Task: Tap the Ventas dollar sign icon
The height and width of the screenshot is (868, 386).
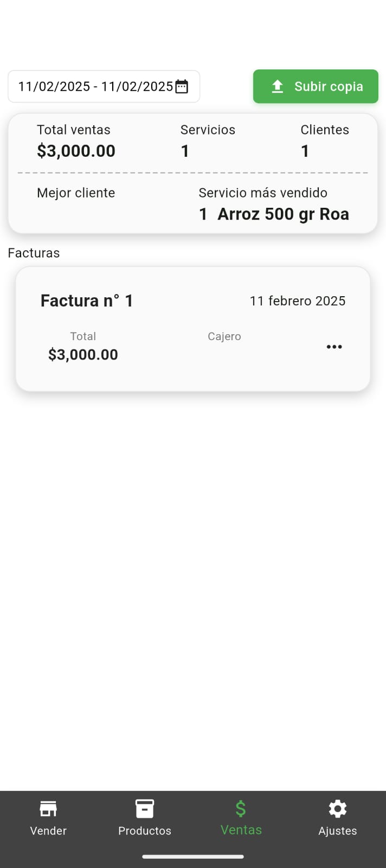Action: pyautogui.click(x=241, y=809)
